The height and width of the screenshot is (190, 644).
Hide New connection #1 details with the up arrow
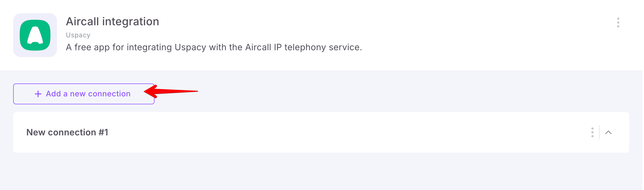point(608,132)
